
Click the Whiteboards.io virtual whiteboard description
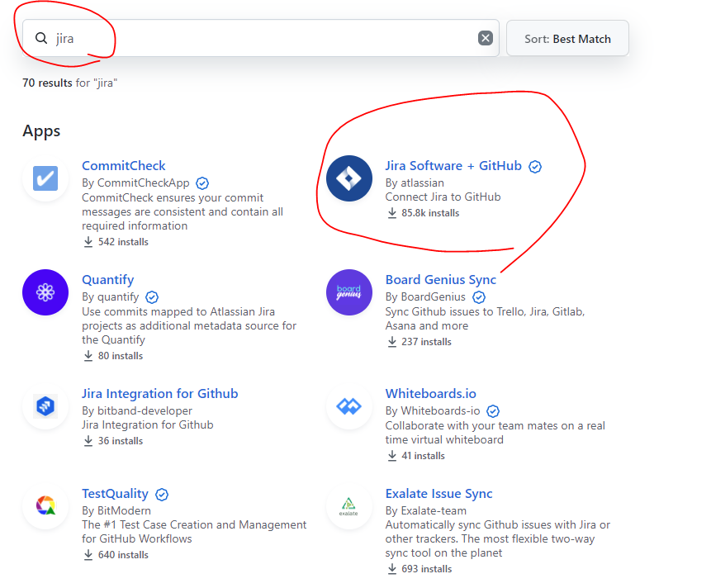click(x=495, y=433)
